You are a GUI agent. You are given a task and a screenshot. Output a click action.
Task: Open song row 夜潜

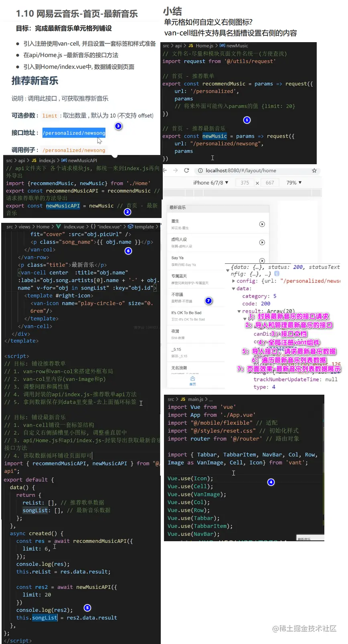point(196,334)
